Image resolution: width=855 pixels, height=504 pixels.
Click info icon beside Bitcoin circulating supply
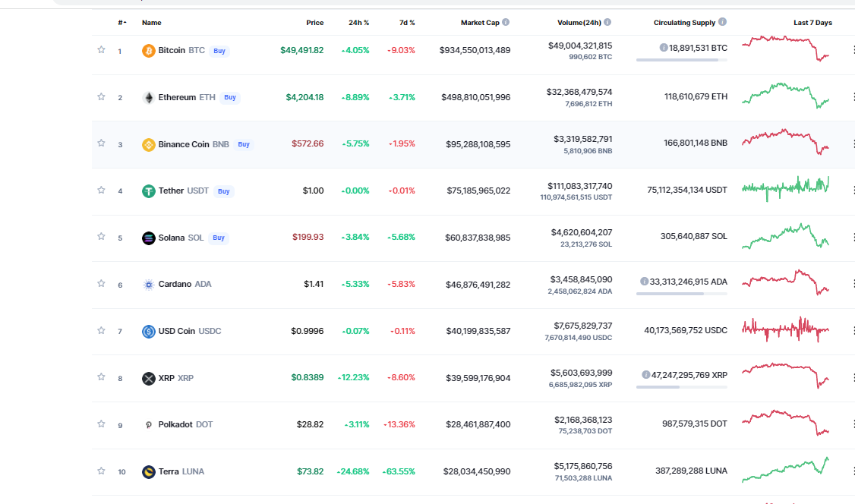pyautogui.click(x=664, y=48)
